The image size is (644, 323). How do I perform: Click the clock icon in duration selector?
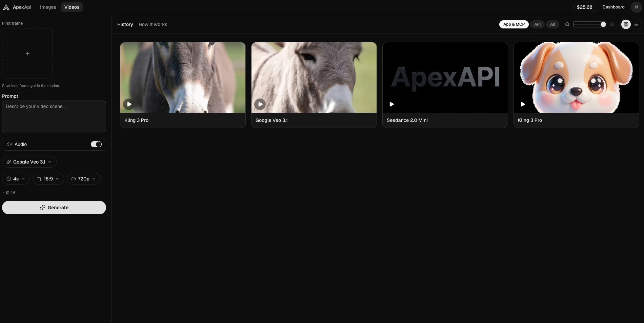[9, 179]
